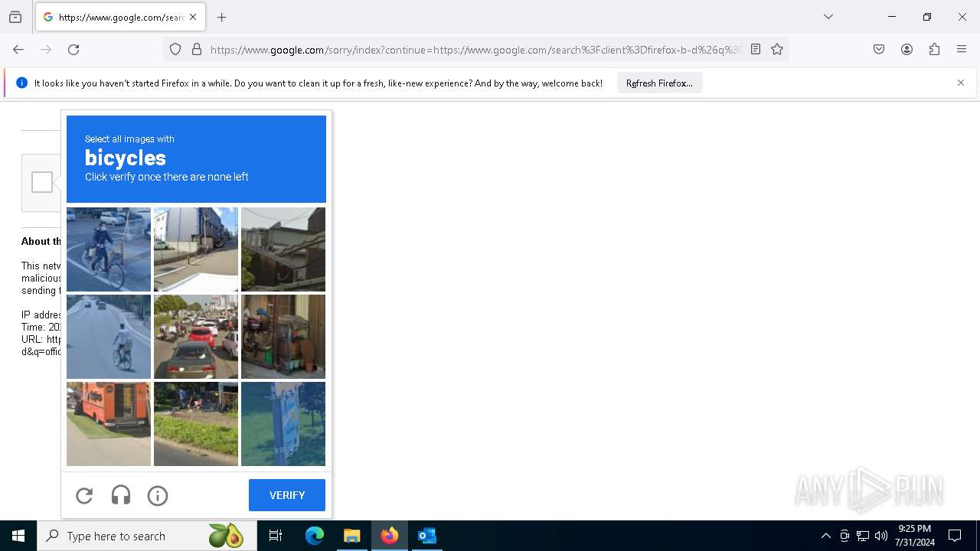Select image of street with white building
This screenshot has height=551, width=980.
pos(196,249)
